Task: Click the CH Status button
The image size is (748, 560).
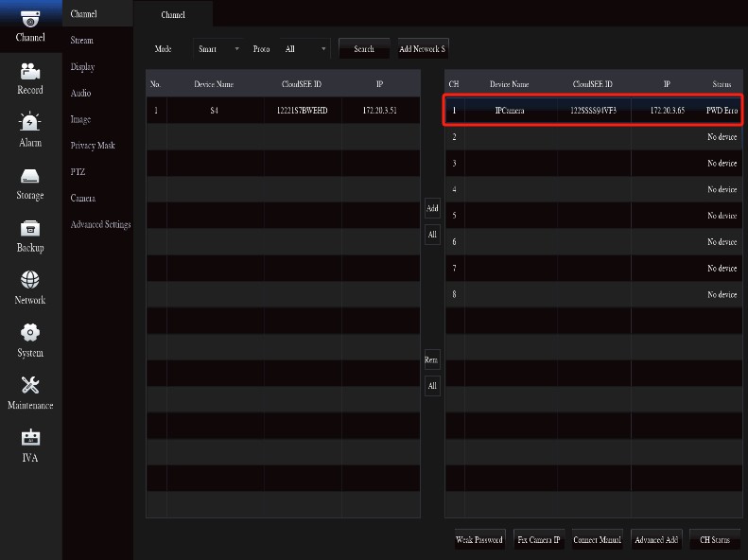Action: 714,540
